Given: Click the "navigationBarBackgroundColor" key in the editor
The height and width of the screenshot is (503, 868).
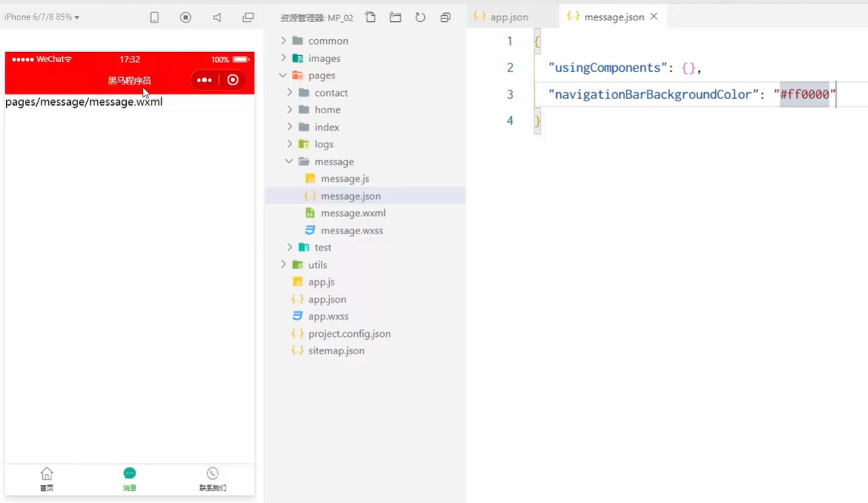Looking at the screenshot, I should 653,94.
